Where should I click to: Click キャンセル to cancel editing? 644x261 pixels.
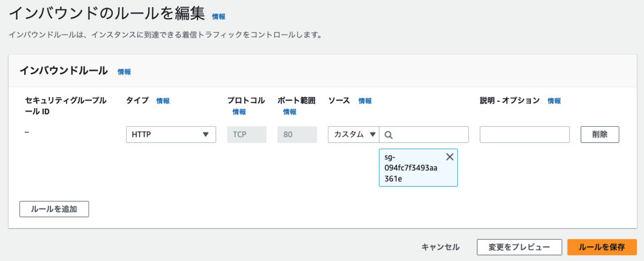[x=441, y=247]
